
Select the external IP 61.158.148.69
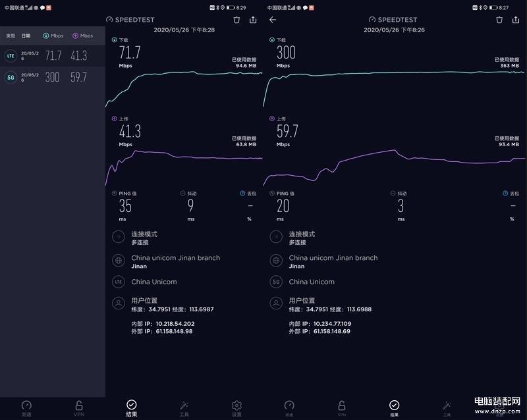pyautogui.click(x=332, y=331)
